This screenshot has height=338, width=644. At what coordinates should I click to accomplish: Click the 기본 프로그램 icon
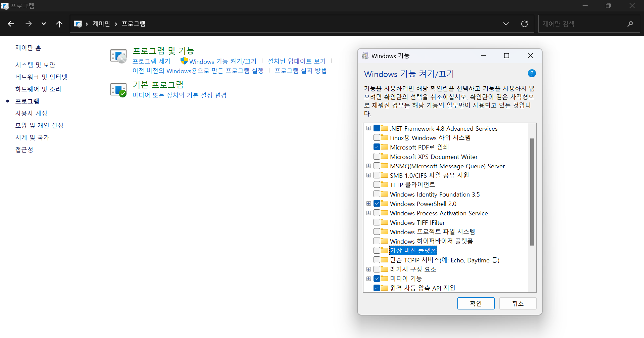118,90
